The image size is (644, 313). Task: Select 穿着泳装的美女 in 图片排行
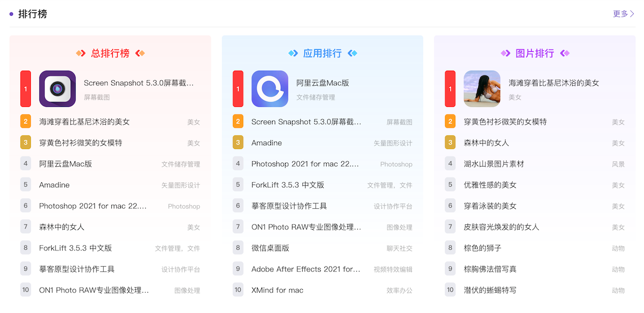(490, 206)
